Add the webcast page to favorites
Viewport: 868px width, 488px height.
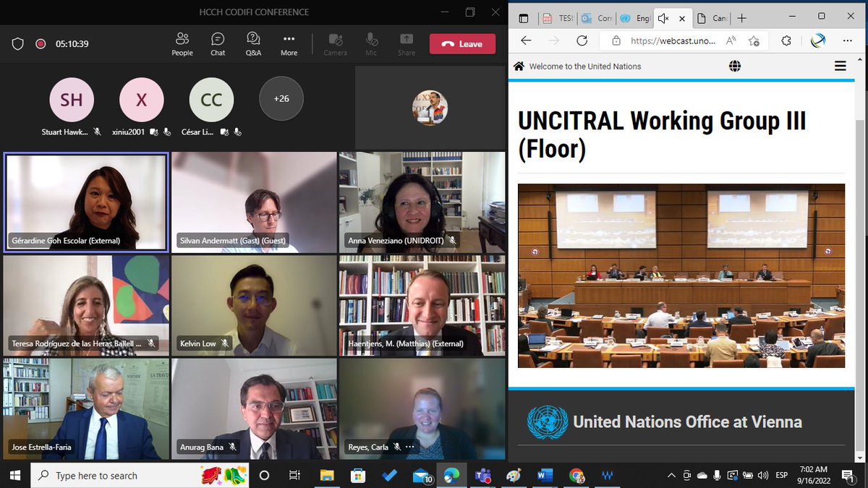coord(752,41)
